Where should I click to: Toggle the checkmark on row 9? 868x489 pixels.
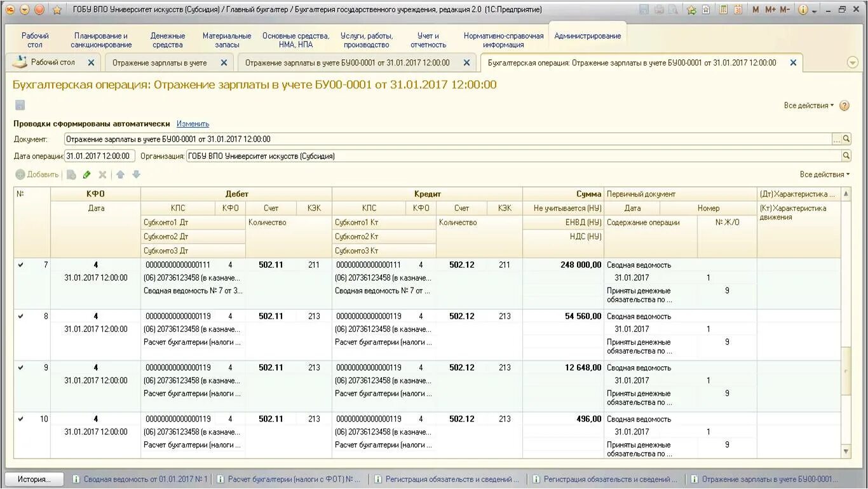click(20, 368)
